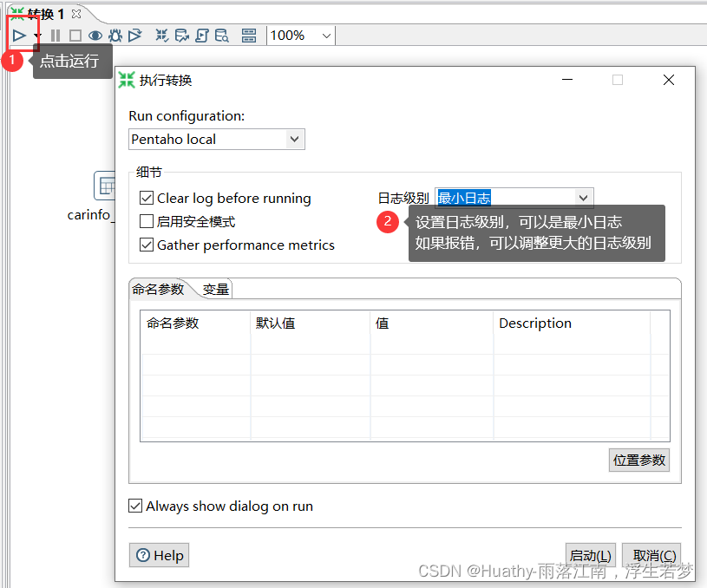Preview the transformation with the eye icon
Viewport: 707px width, 588px height.
95,36
